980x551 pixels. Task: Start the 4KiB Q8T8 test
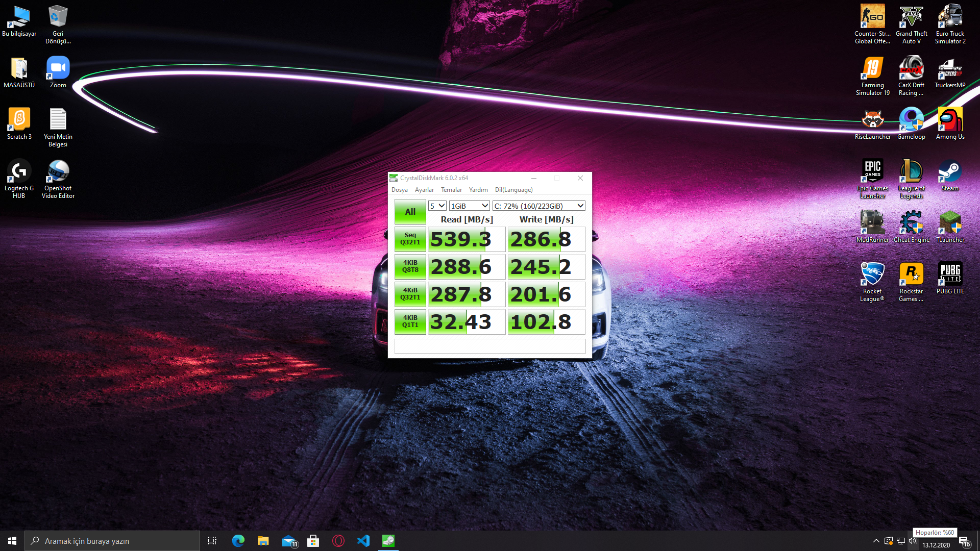click(410, 266)
